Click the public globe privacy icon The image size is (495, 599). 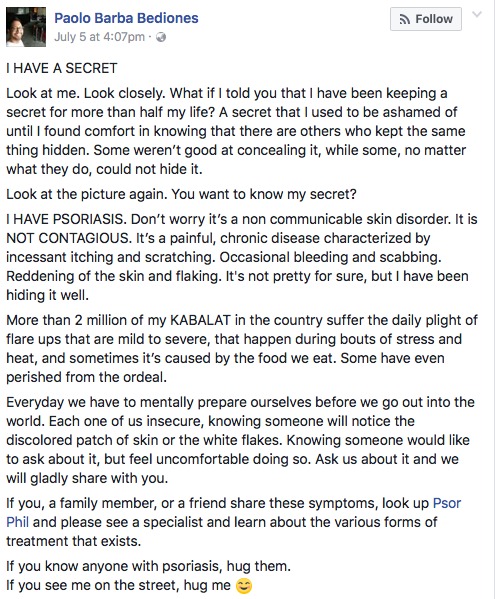click(x=161, y=37)
